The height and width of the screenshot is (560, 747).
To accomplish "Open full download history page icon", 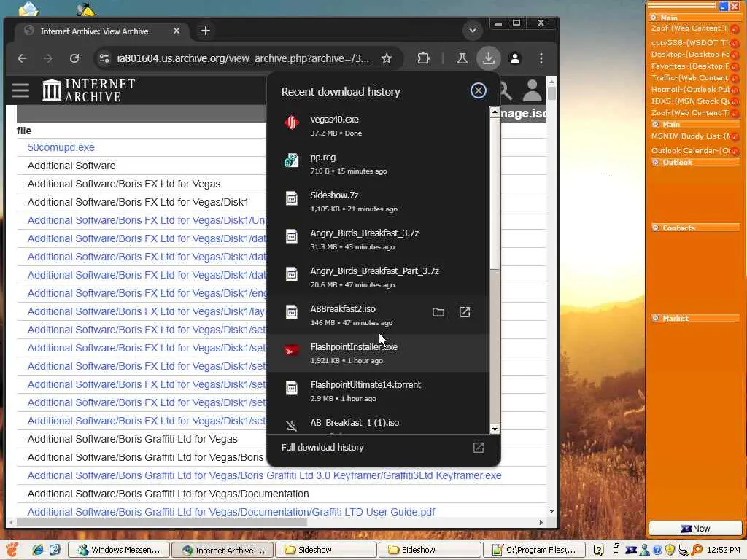I will (478, 447).
